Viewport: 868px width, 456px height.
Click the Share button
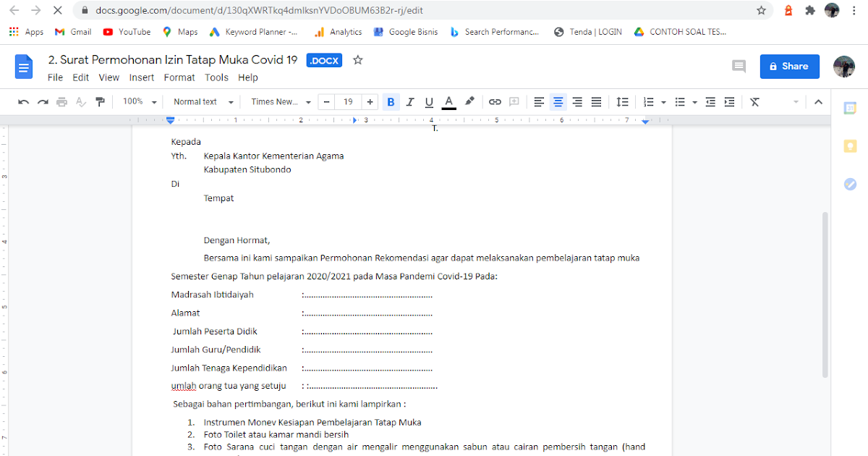point(789,66)
